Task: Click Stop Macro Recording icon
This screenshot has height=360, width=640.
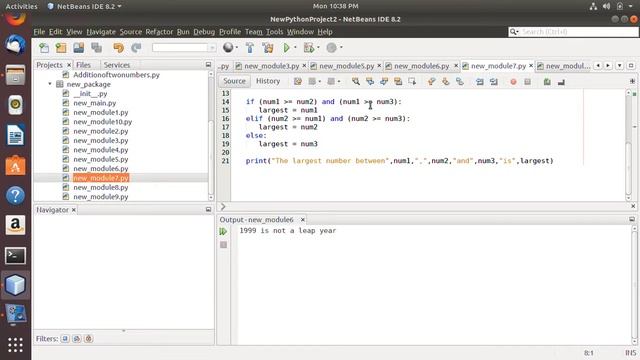Action: point(527,82)
